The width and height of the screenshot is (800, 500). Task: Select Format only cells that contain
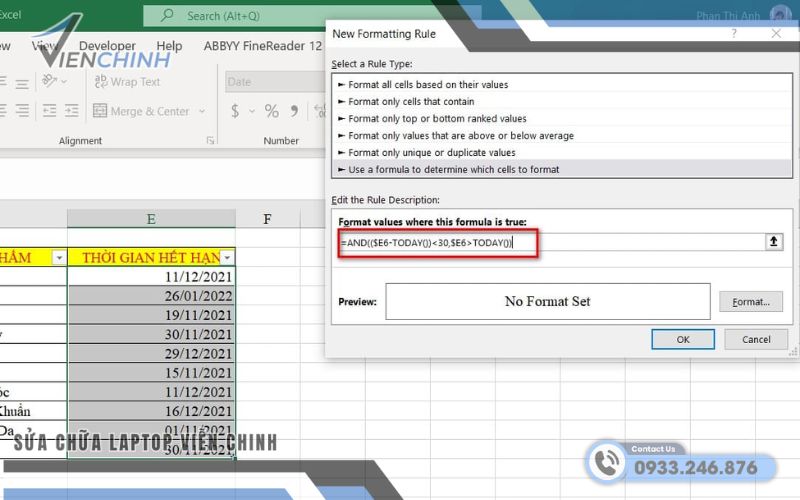561,102
